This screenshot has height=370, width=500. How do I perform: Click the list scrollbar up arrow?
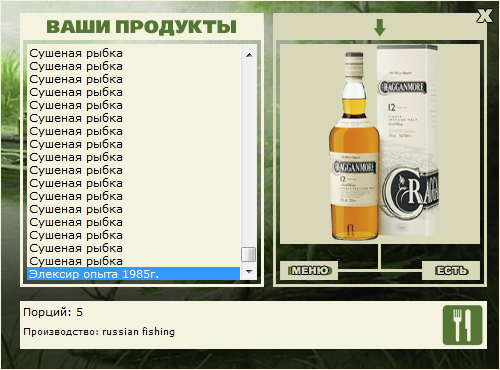[x=249, y=55]
